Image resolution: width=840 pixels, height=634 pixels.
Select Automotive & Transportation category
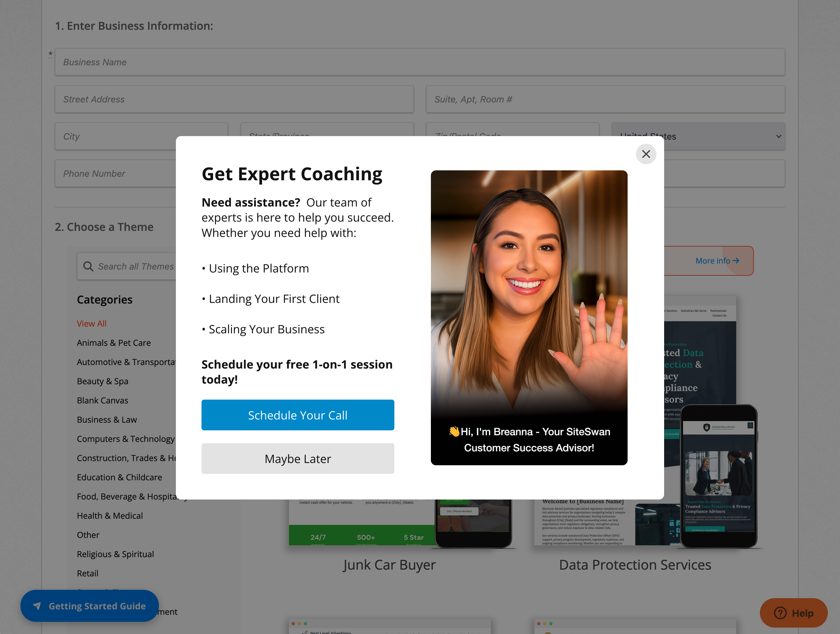127,362
